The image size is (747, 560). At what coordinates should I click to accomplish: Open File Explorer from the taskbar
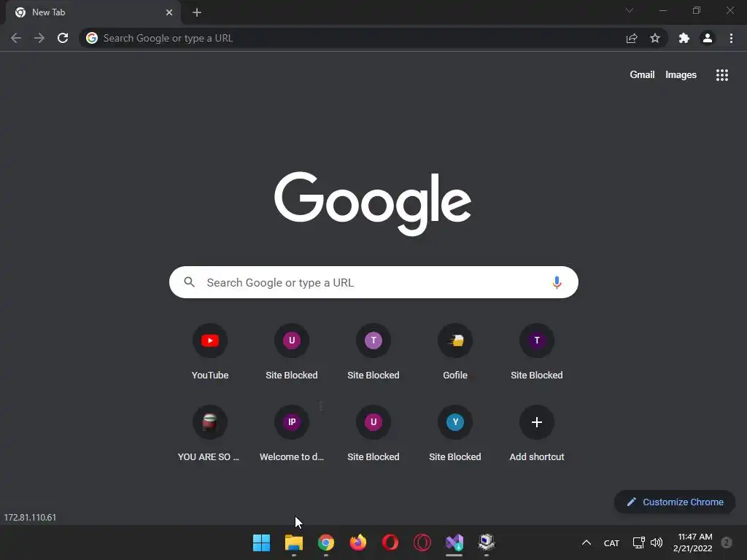click(294, 542)
